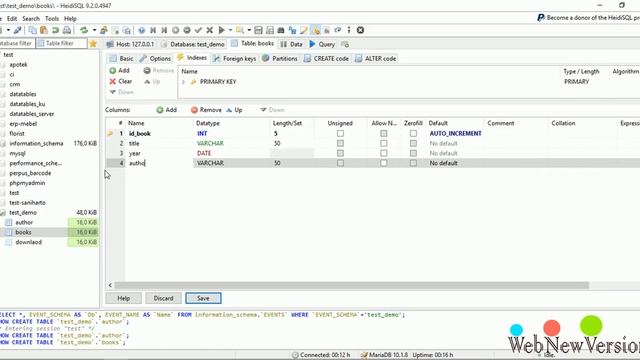Viewport: 640px width, 360px height.
Task: Click the three-dots icon in toolbar
Action: [349, 30]
